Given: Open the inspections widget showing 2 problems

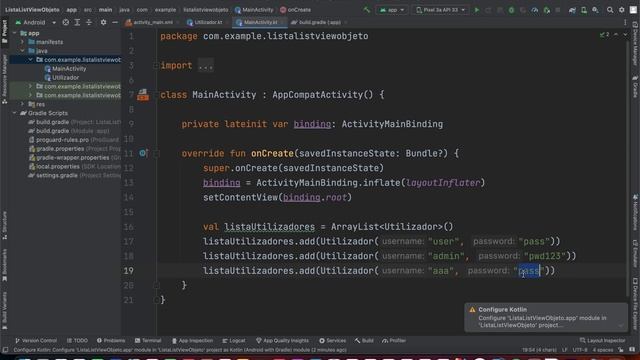Looking at the screenshot, I should click(604, 35).
